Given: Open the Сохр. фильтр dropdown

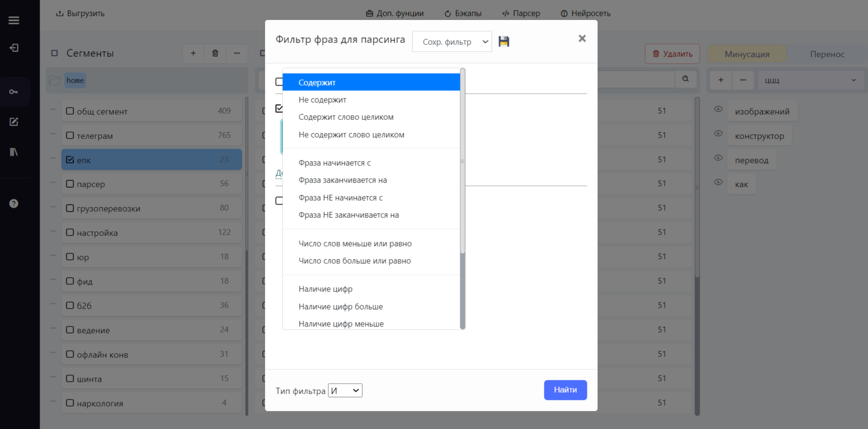Looking at the screenshot, I should click(452, 42).
